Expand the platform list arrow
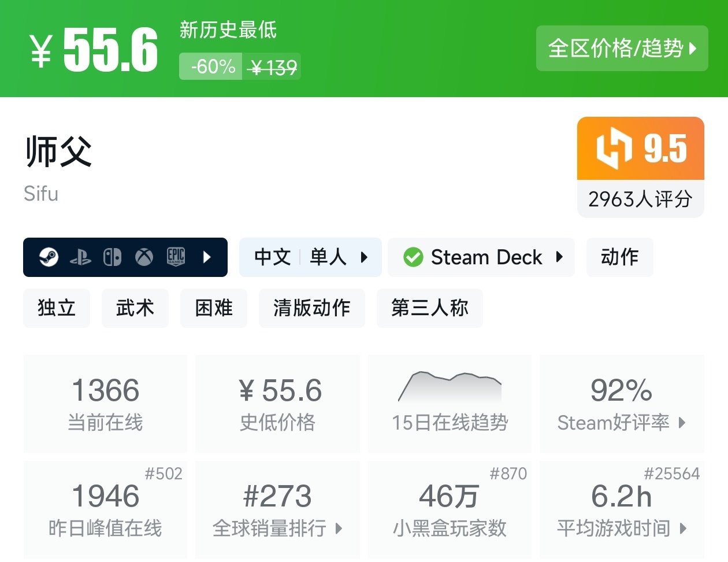The height and width of the screenshot is (562, 728). [207, 257]
